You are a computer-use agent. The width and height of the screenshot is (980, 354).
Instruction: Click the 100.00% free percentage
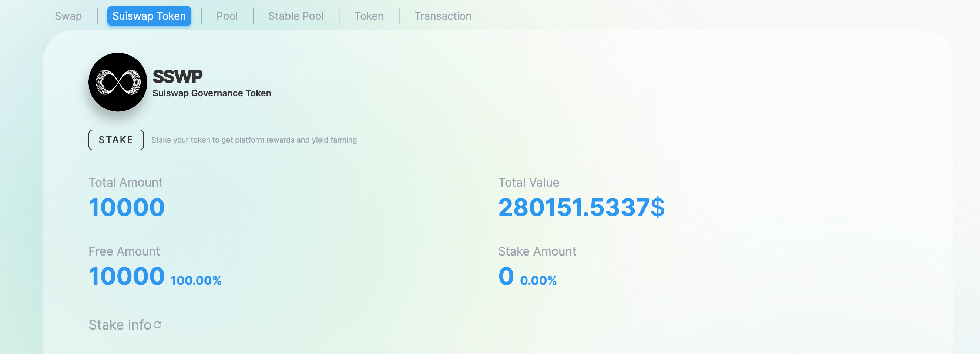[196, 281]
